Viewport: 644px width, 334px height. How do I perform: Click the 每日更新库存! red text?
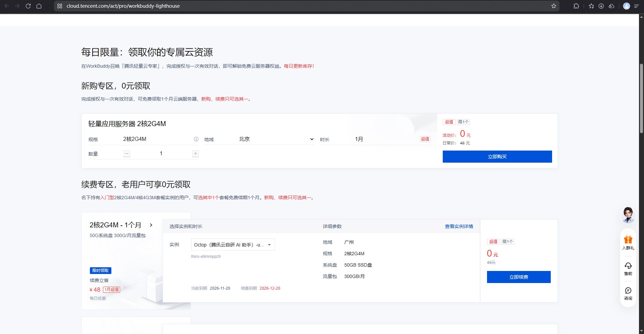click(x=299, y=66)
